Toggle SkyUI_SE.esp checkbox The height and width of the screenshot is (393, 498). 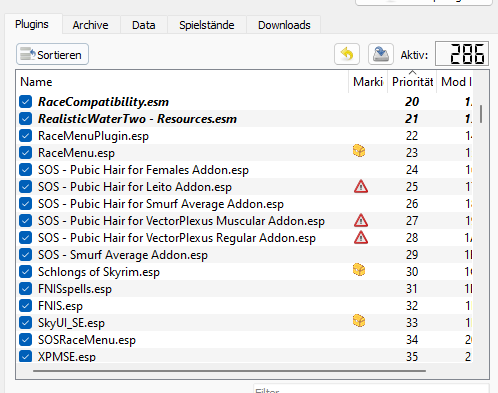(x=26, y=323)
